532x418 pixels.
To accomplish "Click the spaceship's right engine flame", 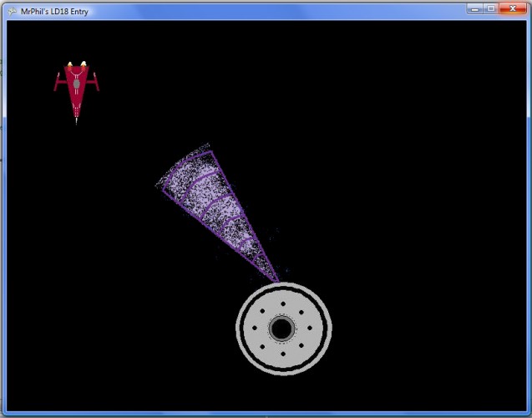I will [84, 64].
